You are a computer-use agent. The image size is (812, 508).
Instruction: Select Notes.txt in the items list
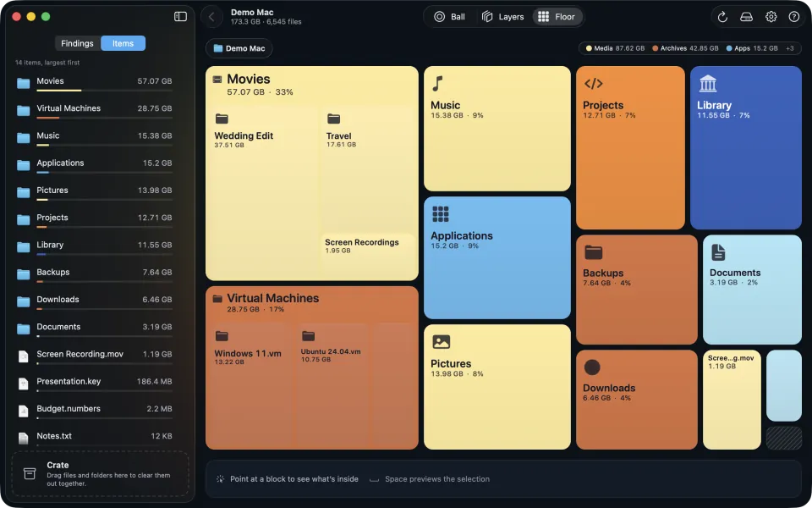point(94,437)
